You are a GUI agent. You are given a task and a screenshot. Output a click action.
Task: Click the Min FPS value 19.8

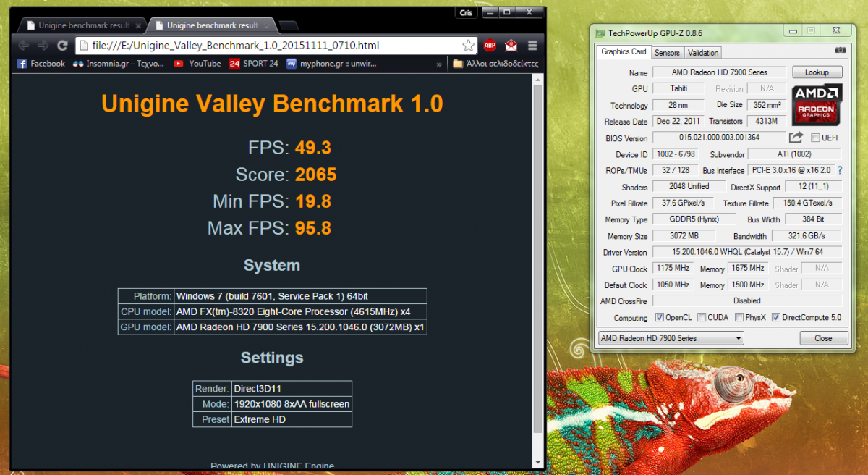click(313, 201)
